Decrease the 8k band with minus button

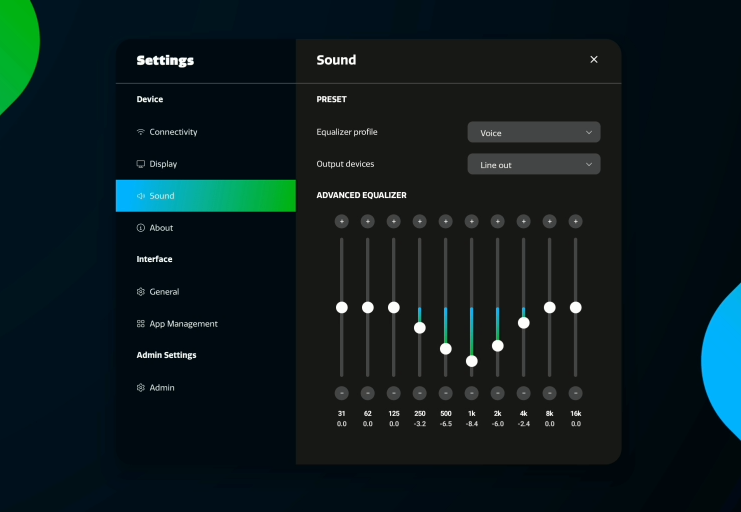[550, 393]
